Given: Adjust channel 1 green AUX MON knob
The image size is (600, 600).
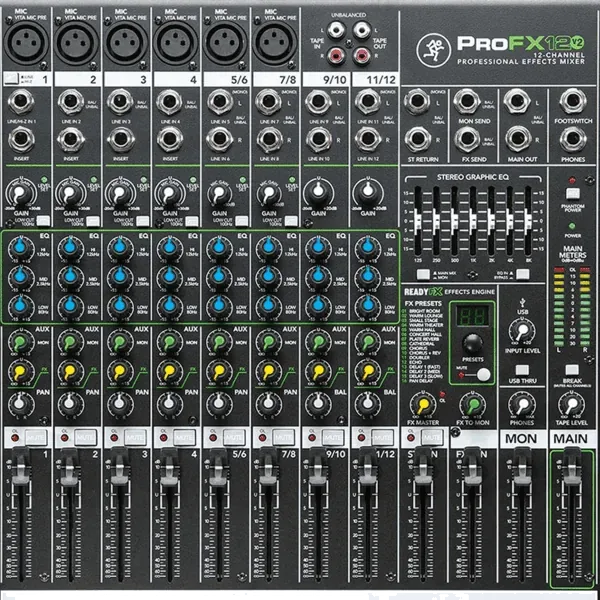Looking at the screenshot, I should click(20, 342).
